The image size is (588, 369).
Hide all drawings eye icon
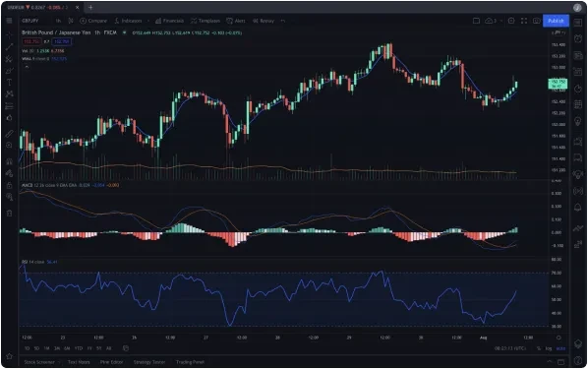[10, 197]
